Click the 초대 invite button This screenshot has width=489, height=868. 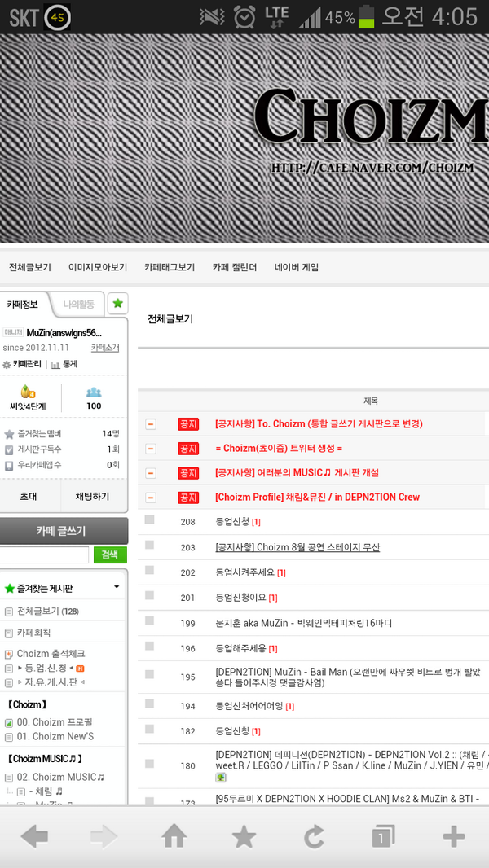click(x=29, y=497)
